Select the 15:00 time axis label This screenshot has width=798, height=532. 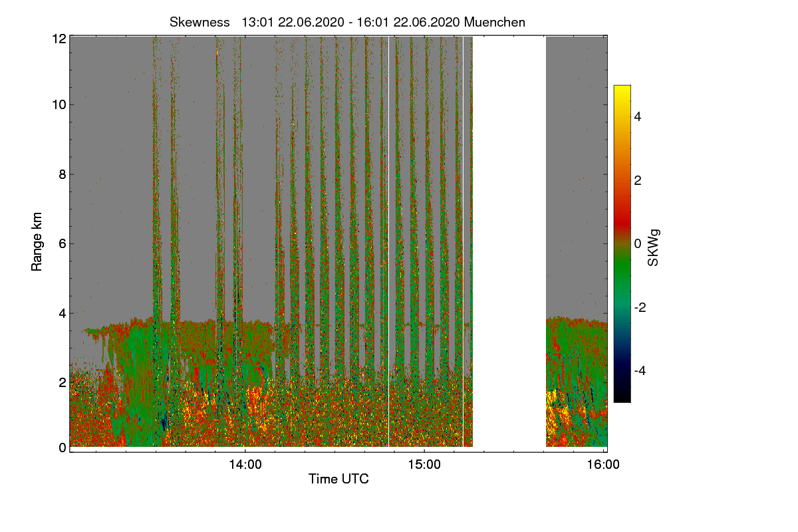coord(425,465)
